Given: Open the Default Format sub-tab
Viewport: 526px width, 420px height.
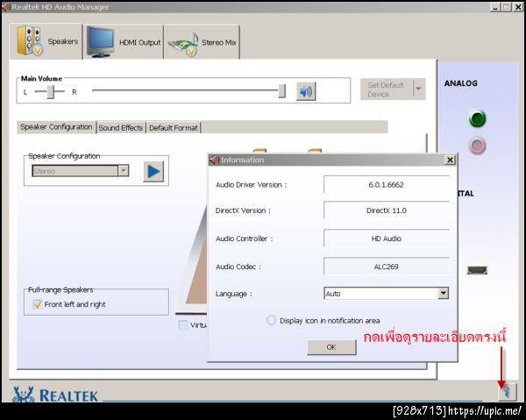Looking at the screenshot, I should tap(174, 128).
